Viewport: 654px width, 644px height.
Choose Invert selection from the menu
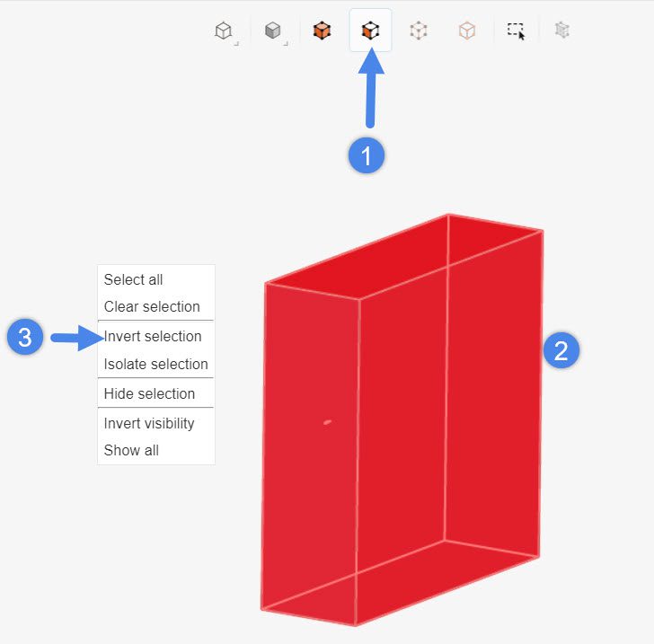point(153,336)
